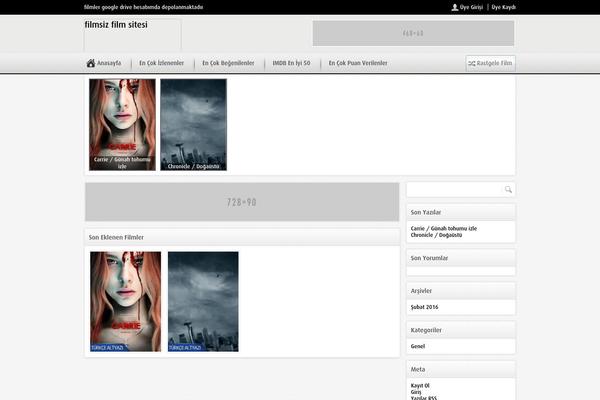Click the google drive notice text
This screenshot has width=600, height=400.
(143, 7)
